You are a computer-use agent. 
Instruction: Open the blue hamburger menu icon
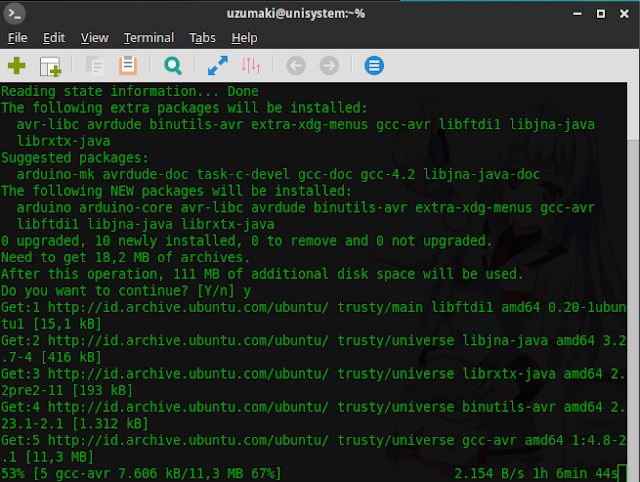[374, 66]
